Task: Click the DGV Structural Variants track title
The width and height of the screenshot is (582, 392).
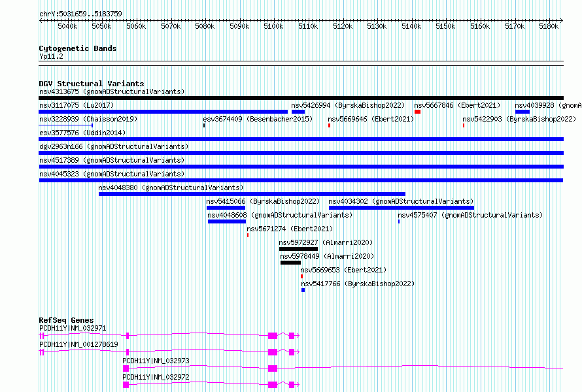Action: [92, 84]
